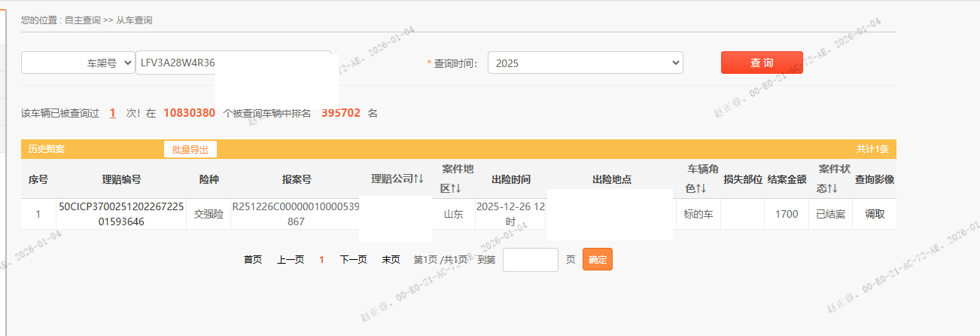This screenshot has height=336, width=980.
Task: Click the red 查询 search button
Action: (x=762, y=63)
